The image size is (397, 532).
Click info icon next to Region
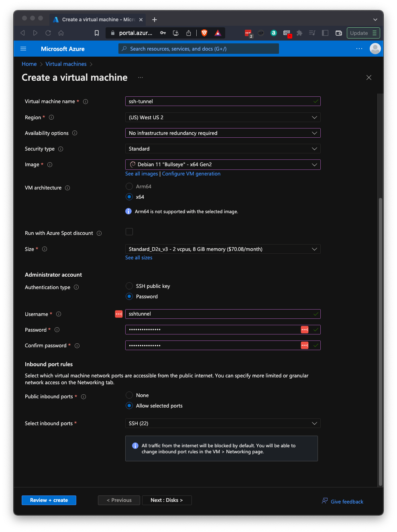[x=51, y=117]
